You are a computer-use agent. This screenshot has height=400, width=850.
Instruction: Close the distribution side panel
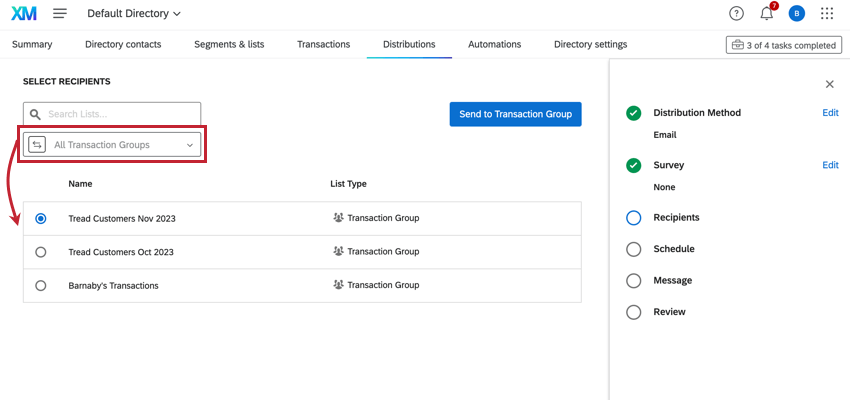[829, 85]
